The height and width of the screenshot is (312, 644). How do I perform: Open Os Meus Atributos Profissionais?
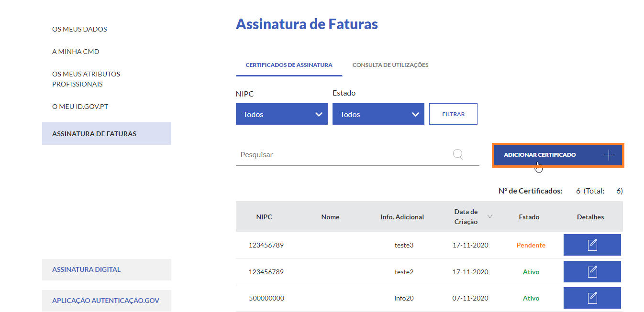tap(86, 79)
